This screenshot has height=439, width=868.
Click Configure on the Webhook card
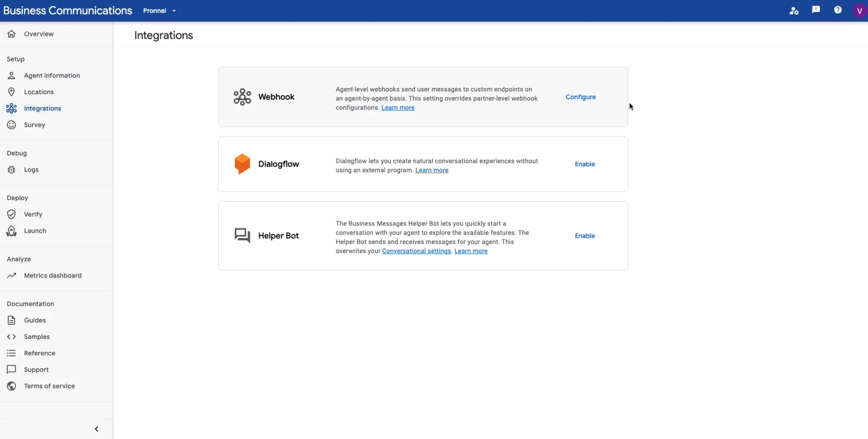point(581,97)
